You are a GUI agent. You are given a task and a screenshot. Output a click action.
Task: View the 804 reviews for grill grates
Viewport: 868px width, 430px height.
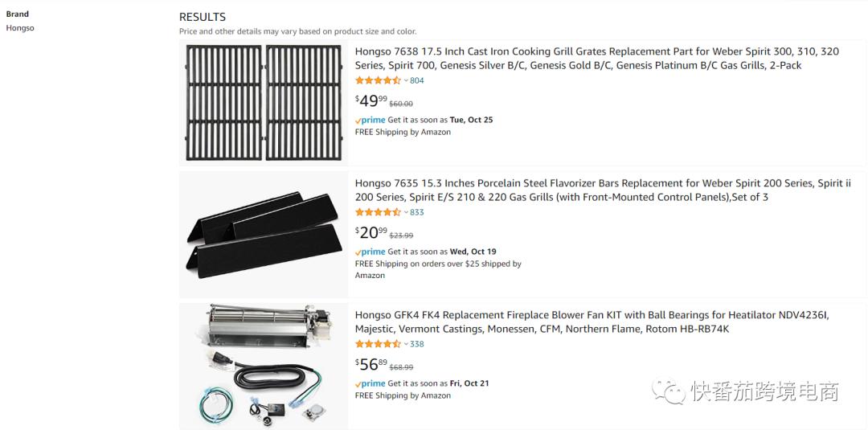417,80
